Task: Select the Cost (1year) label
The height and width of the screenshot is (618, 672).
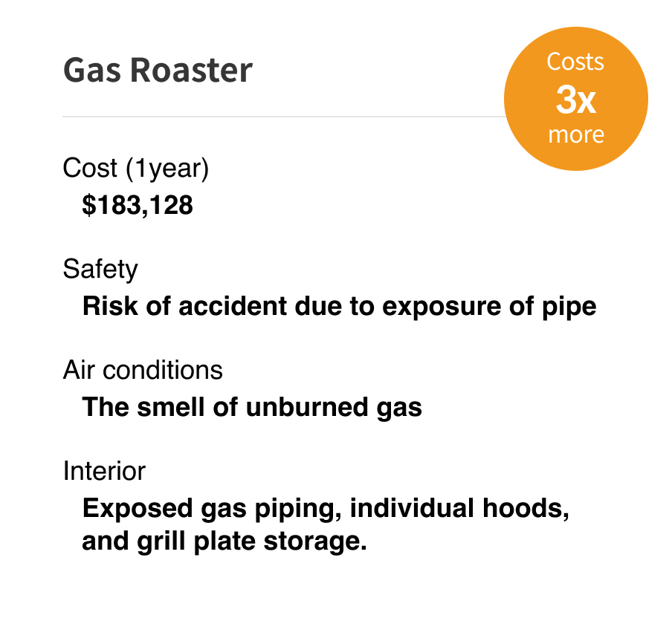Action: [136, 169]
